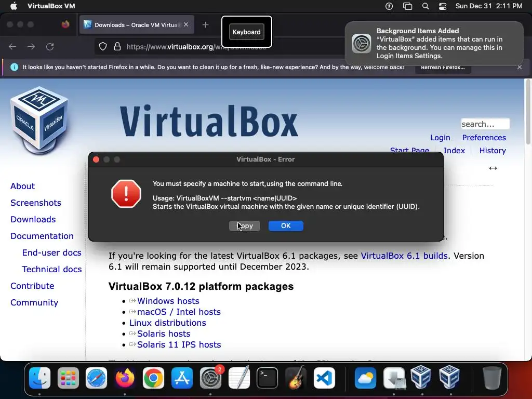The height and width of the screenshot is (399, 532).
Task: Open the Login link
Action: coord(440,137)
